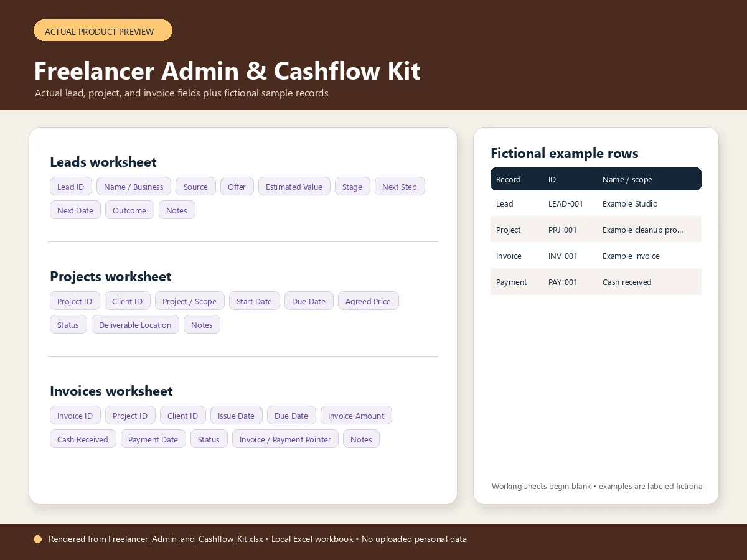The height and width of the screenshot is (560, 747).
Task: Click the Start Date chip
Action: (255, 301)
